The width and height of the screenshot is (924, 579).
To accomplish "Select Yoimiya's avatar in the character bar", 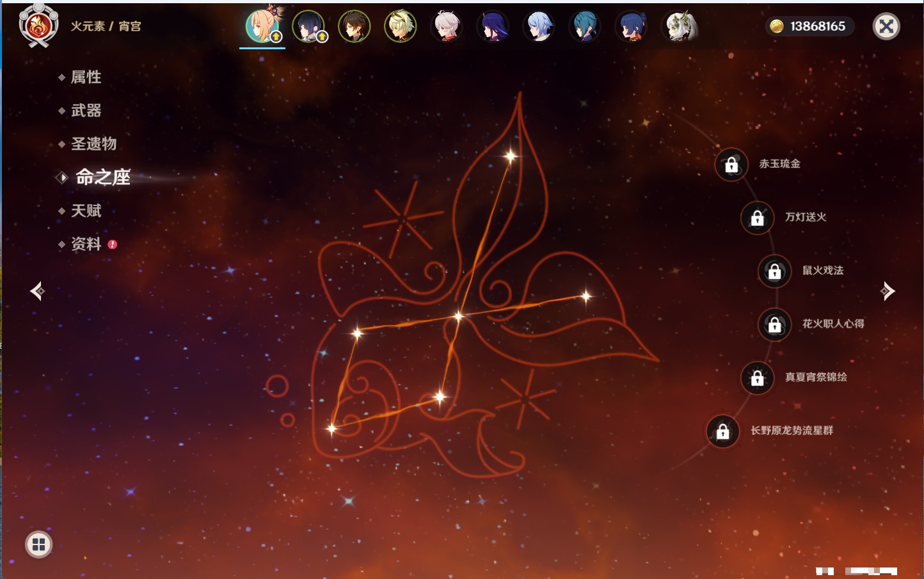I will 262,26.
